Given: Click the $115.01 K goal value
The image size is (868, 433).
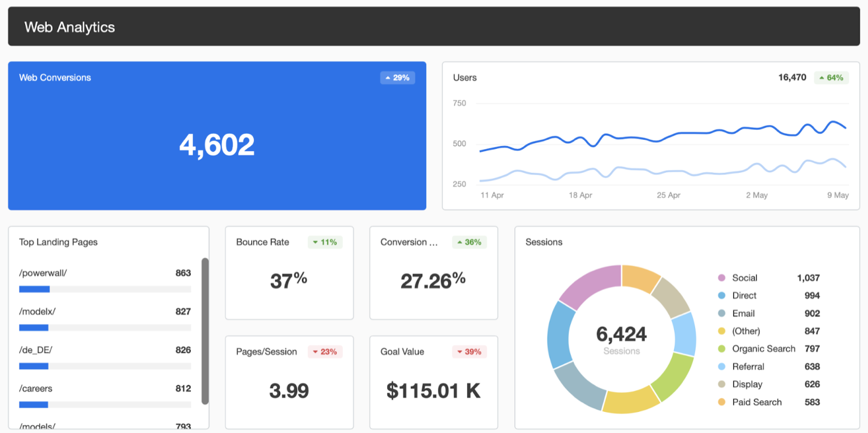Looking at the screenshot, I should pos(433,390).
